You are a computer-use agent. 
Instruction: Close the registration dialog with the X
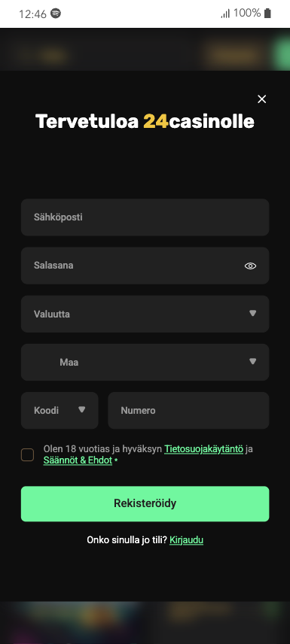(x=261, y=99)
